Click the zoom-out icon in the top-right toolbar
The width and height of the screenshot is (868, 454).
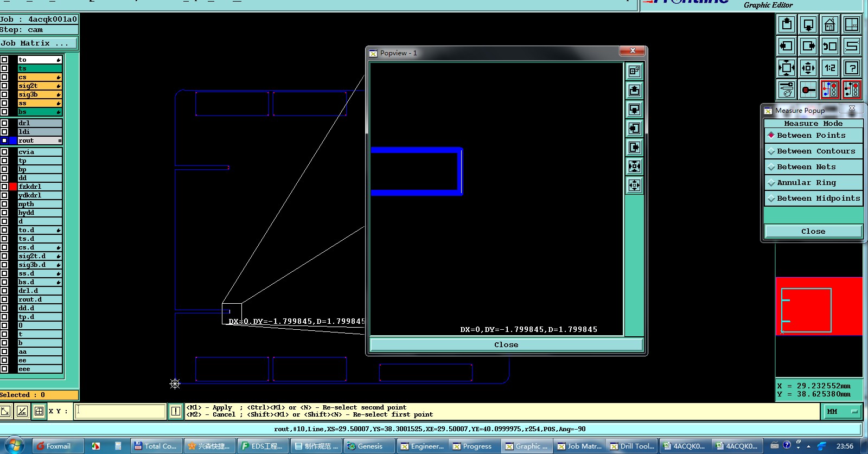[x=808, y=24]
